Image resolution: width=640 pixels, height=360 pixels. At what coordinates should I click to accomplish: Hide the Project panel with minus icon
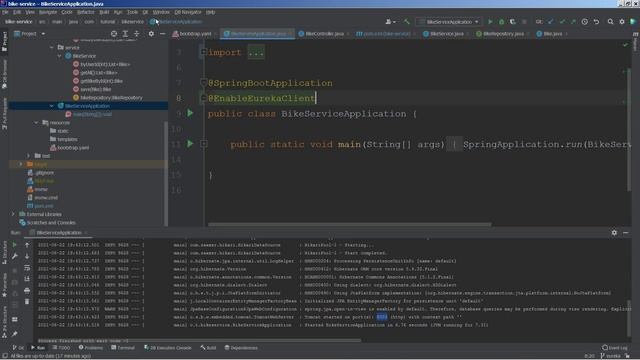(162, 34)
